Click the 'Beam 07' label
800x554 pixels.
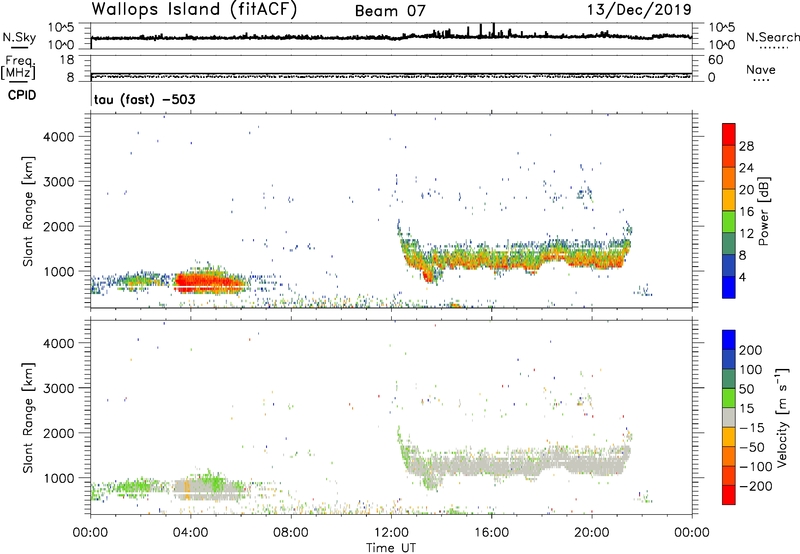pyautogui.click(x=390, y=11)
